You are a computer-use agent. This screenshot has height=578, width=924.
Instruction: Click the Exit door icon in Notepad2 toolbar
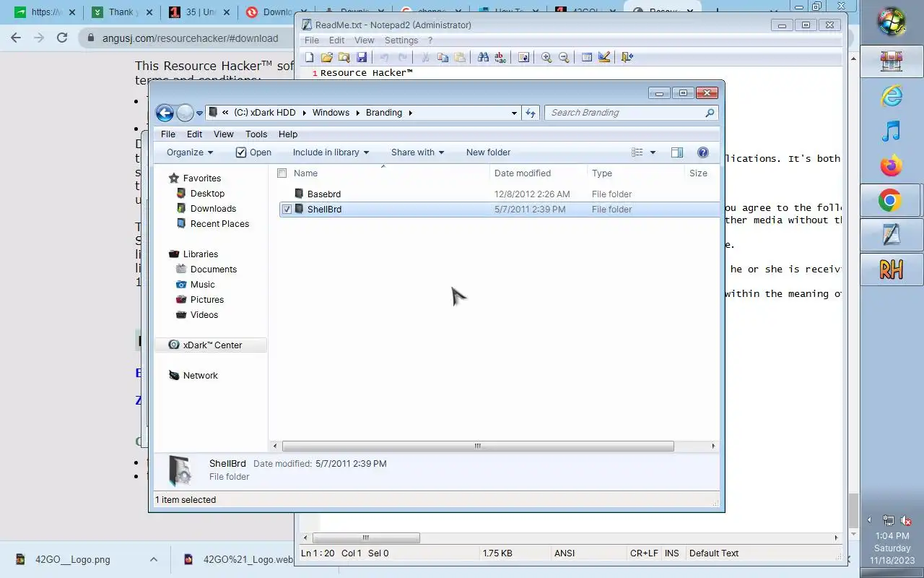(627, 57)
